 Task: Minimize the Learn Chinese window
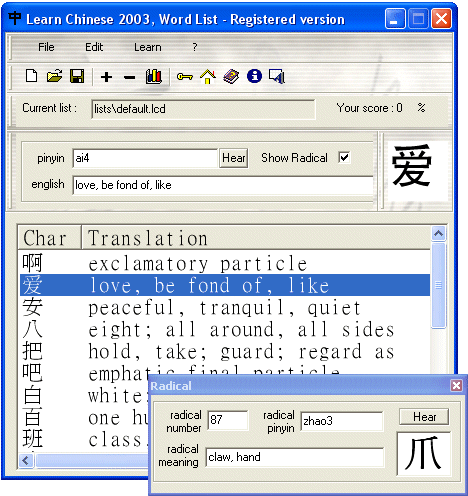pos(395,19)
